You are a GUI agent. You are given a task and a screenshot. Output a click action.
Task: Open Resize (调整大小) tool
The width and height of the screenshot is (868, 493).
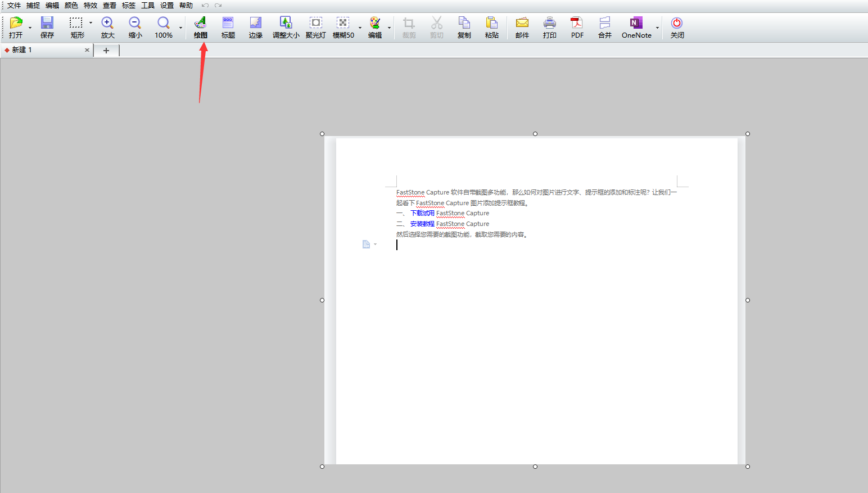(x=286, y=22)
